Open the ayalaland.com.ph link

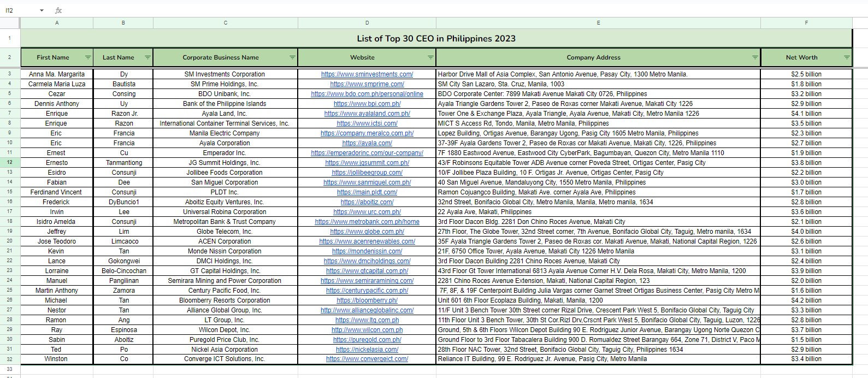(x=367, y=114)
